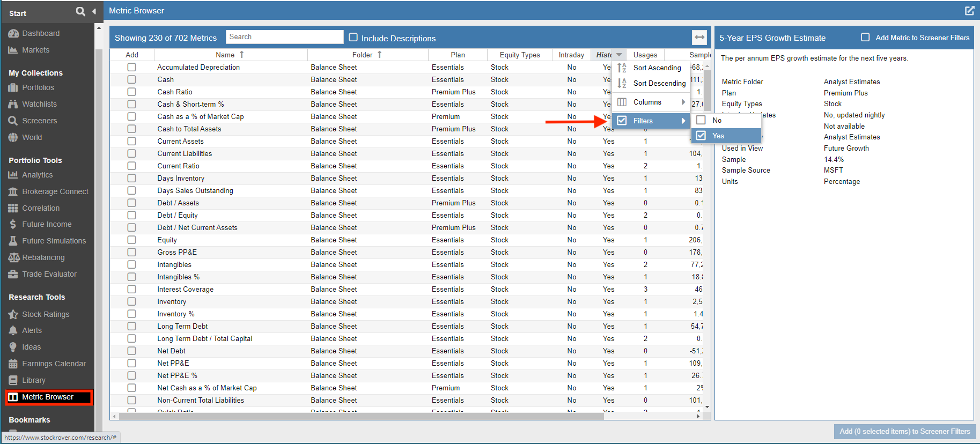Choose Sort Descending menu item
This screenshot has height=444, width=980.
point(651,83)
